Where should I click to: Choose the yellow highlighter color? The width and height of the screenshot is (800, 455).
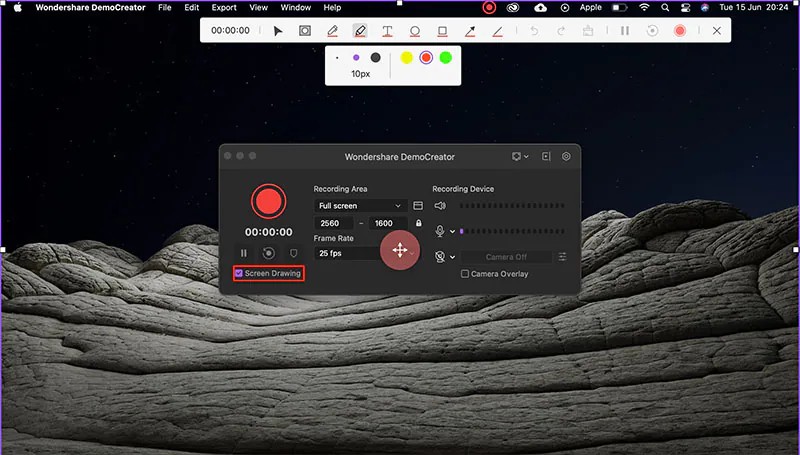(x=407, y=58)
